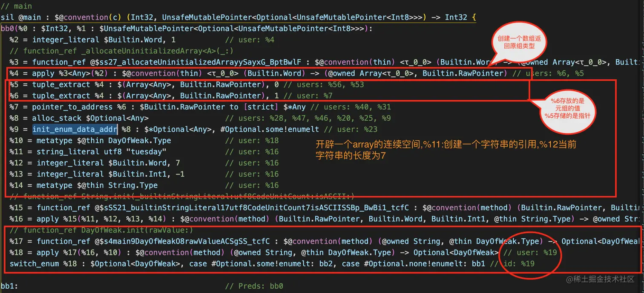
Task: Click the "// user: %18" comment
Action: pyautogui.click(x=252, y=140)
